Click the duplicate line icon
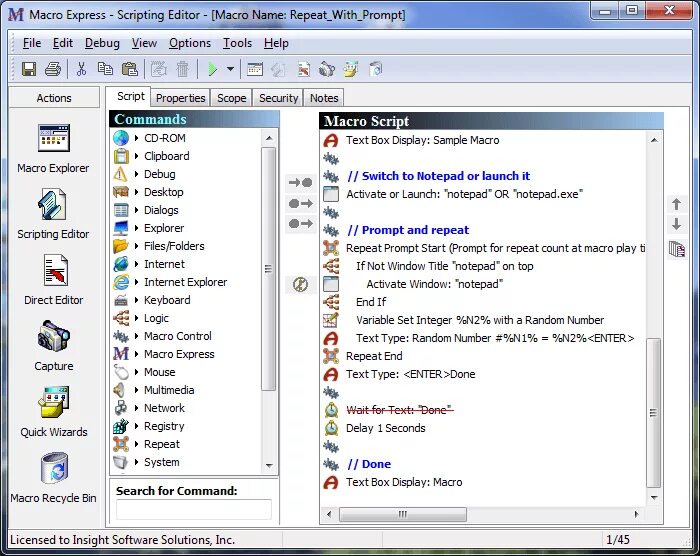Screen dimensions: 700x556 pyautogui.click(x=677, y=249)
